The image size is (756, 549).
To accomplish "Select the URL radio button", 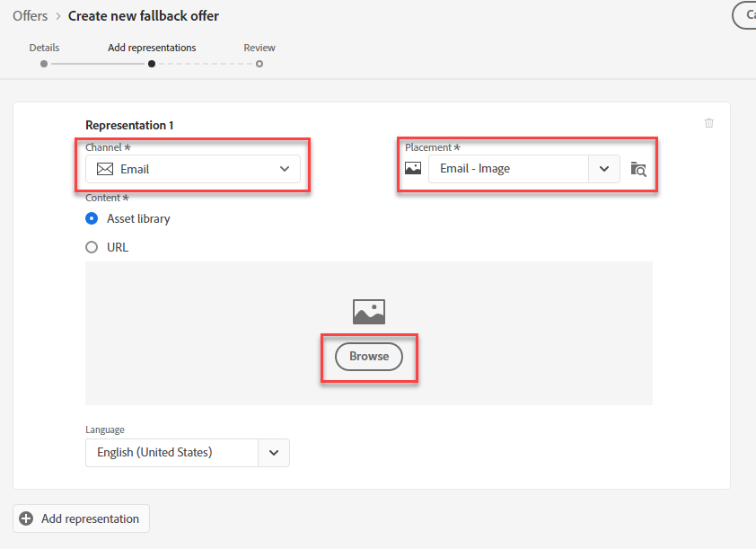I will coord(92,247).
